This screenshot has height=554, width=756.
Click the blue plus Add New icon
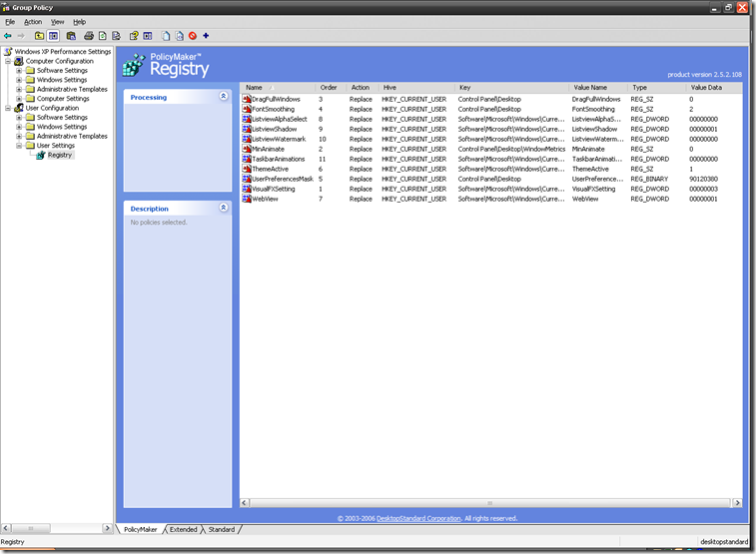[206, 36]
